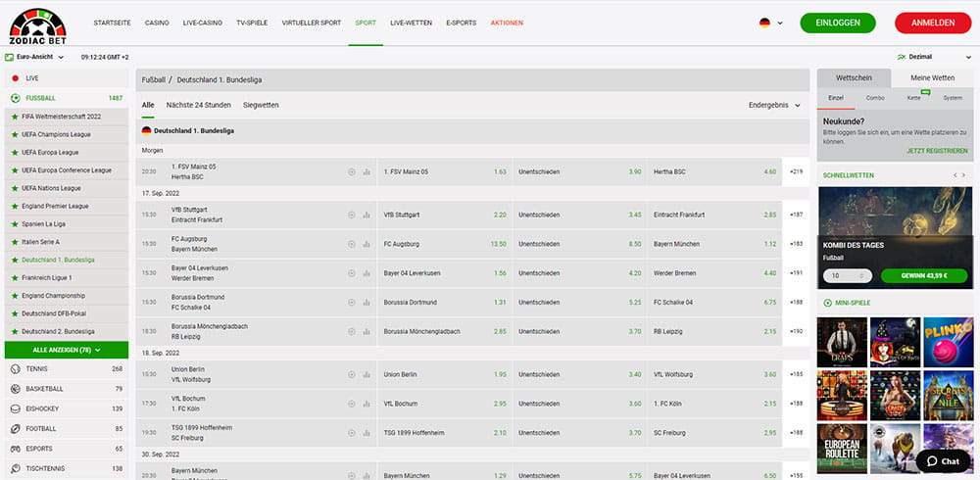Click the Einloggen button
Image resolution: width=980 pixels, height=480 pixels.
[838, 24]
